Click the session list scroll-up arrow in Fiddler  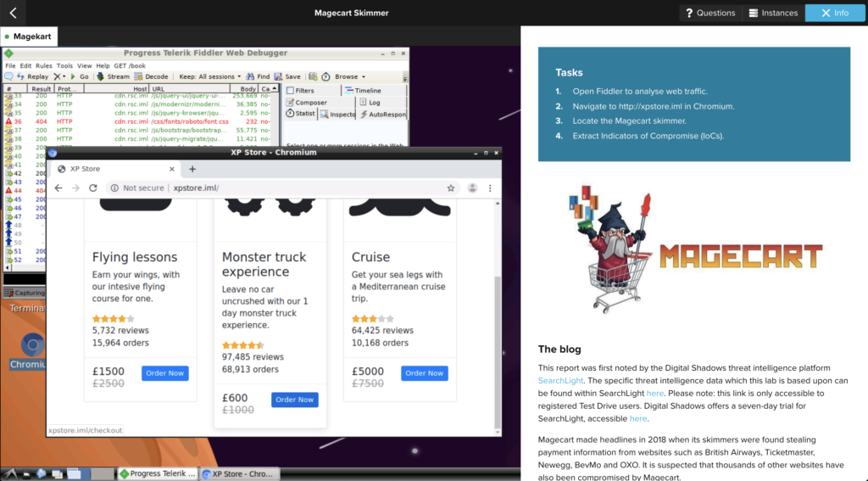tap(275, 89)
